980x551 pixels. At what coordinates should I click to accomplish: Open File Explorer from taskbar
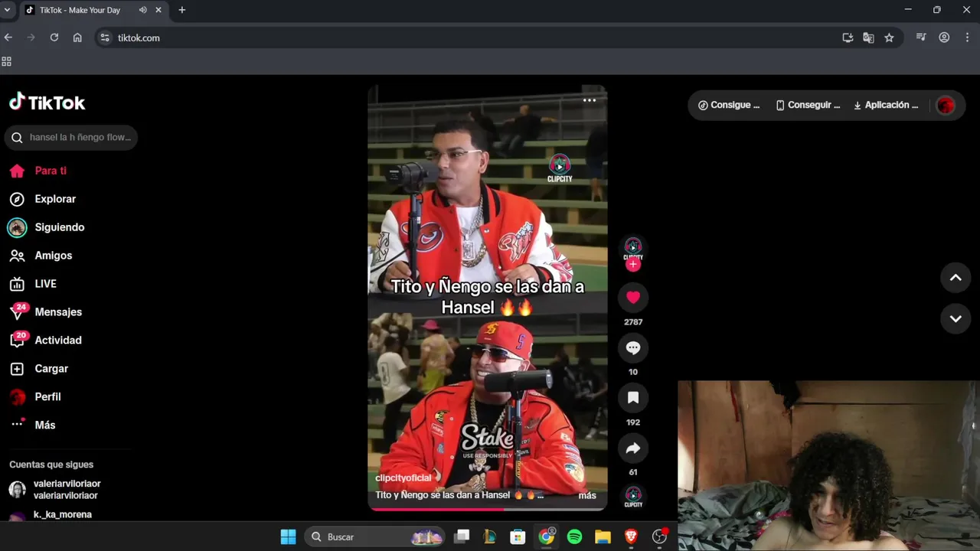(x=603, y=537)
